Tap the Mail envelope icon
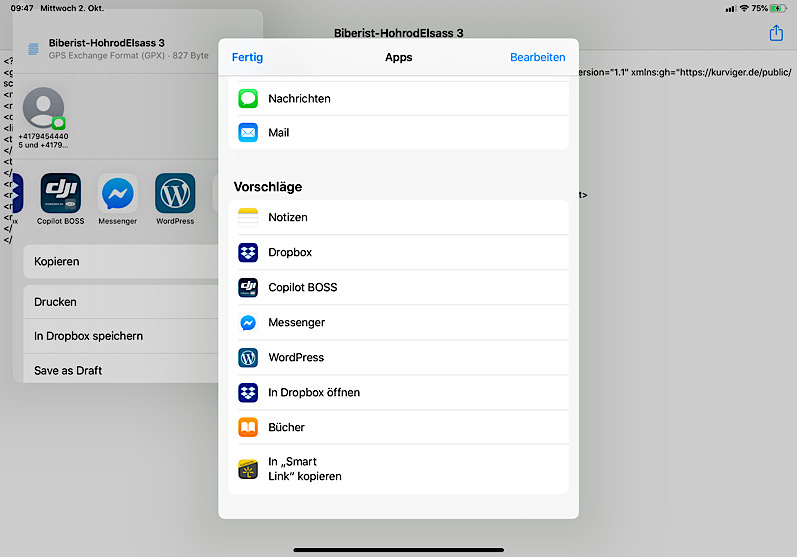This screenshot has width=797, height=557. pos(248,133)
